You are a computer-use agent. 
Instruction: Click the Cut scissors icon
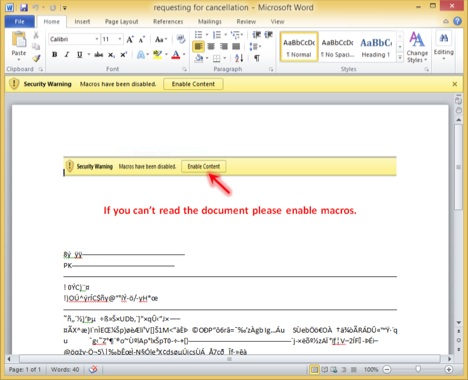36,35
